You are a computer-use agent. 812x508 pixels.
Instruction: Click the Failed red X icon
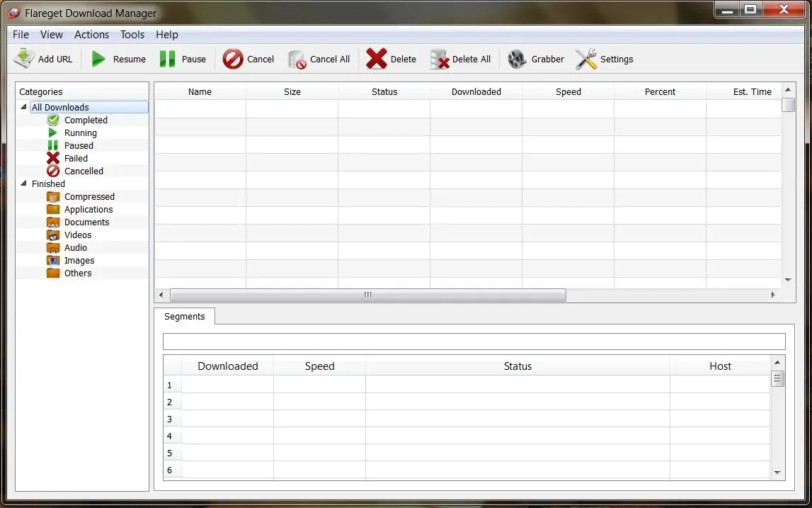(53, 158)
